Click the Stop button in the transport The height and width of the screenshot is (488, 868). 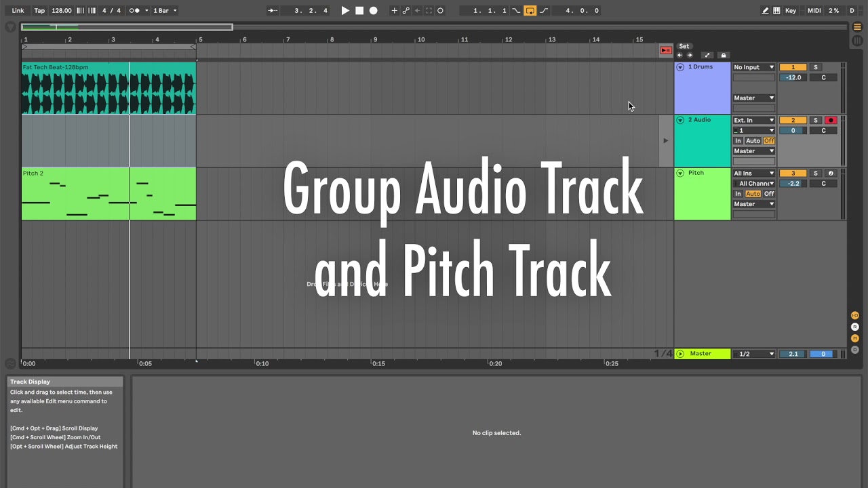[x=359, y=10]
